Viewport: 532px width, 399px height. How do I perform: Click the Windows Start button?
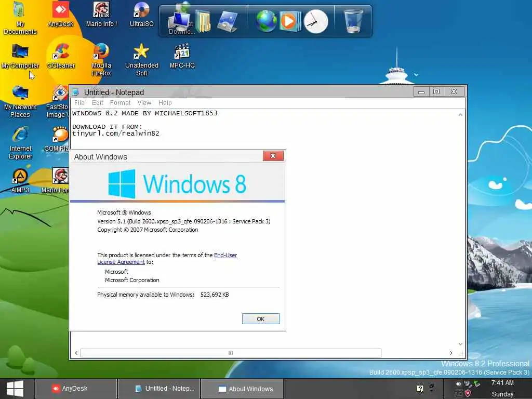[15, 389]
